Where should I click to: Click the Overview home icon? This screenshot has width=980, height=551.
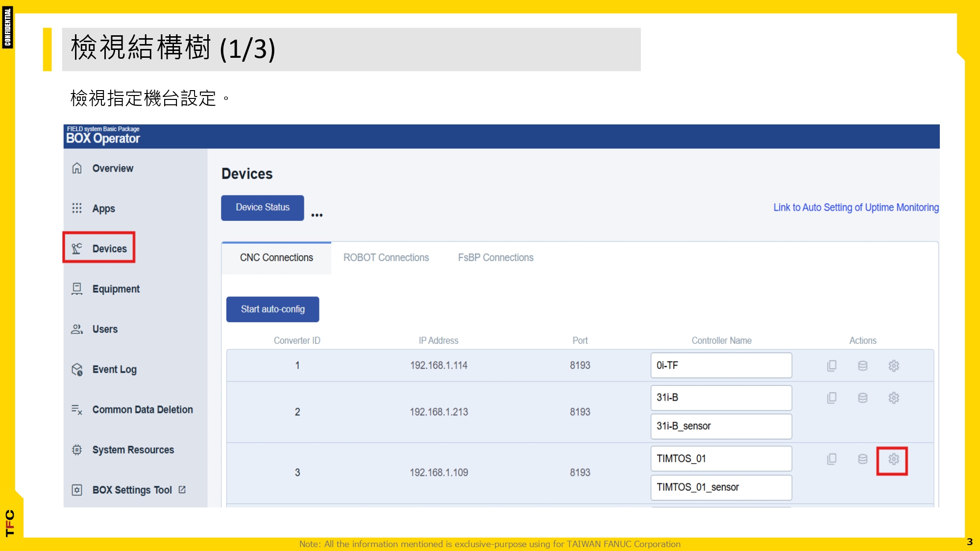[77, 168]
